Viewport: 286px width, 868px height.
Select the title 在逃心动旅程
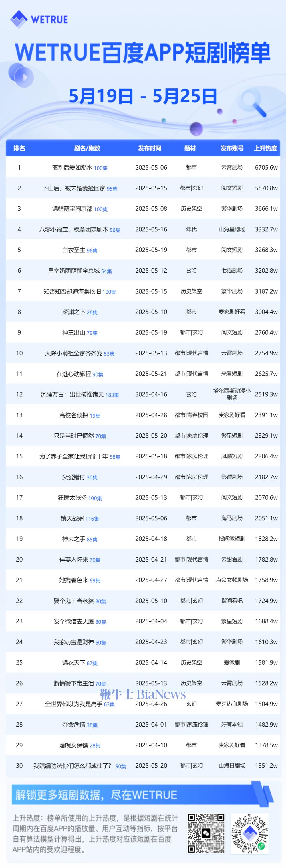coord(74,374)
